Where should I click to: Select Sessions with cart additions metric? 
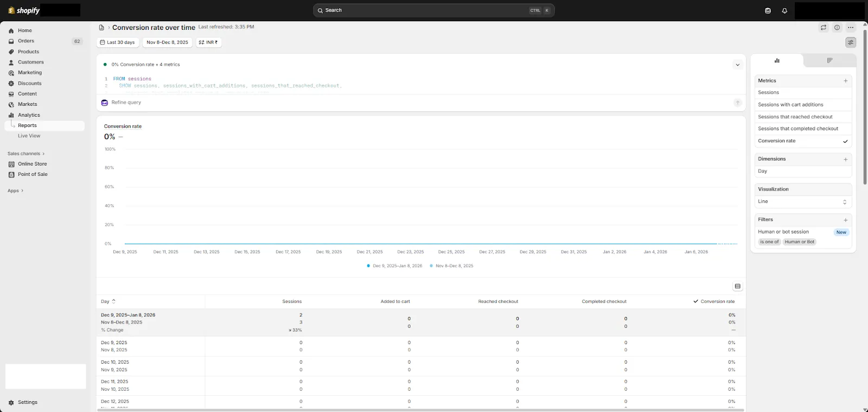[x=803, y=105]
